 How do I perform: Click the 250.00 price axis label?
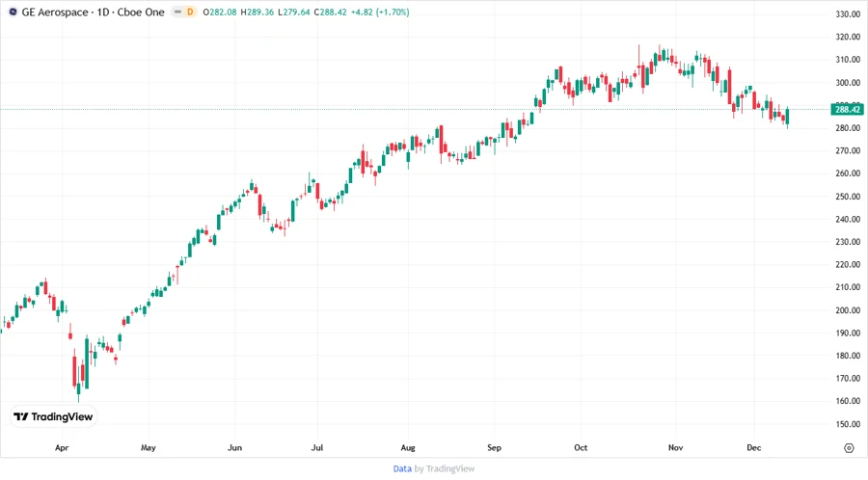click(848, 197)
